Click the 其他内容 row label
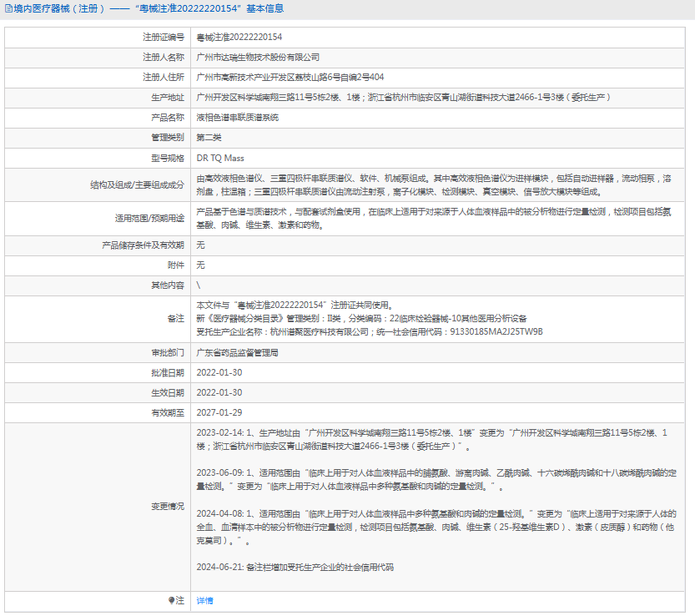The image size is (695, 616). tap(168, 285)
